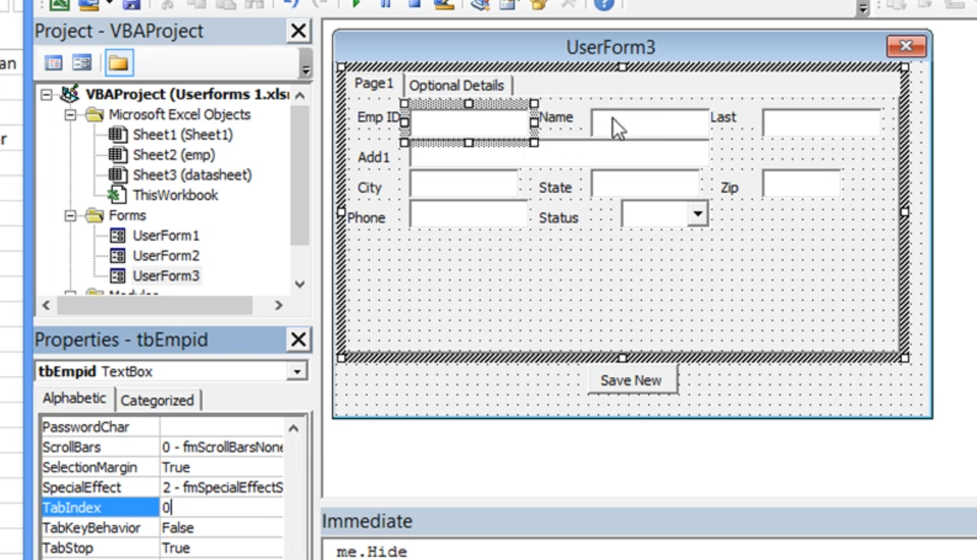Click the blue Help question mark icon
977x560 pixels.
[x=604, y=5]
